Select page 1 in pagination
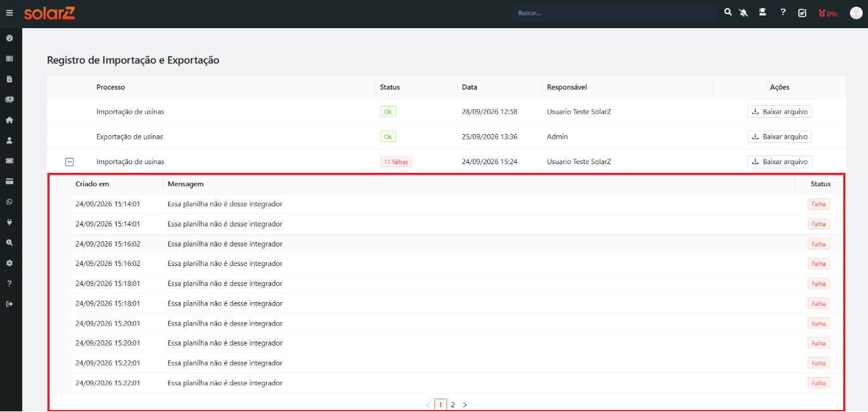 pos(440,405)
